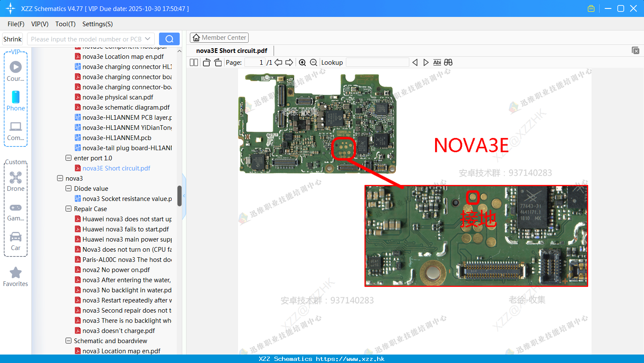Open nova3e physical scan.pdf
The height and width of the screenshot is (363, 644).
118,97
